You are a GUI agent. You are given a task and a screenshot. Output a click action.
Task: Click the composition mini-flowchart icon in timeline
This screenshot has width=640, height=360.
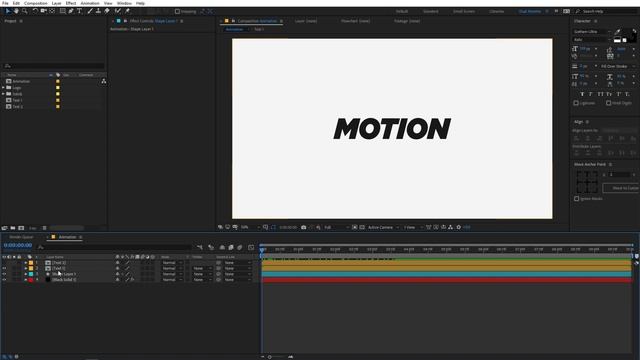click(200, 247)
